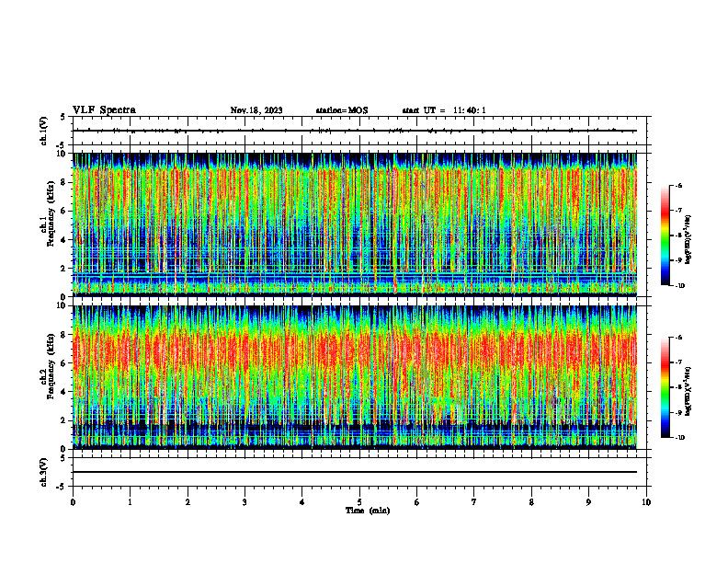Click the ch.3(V) waveform axis label
The height and width of the screenshot is (563, 728).
point(43,472)
